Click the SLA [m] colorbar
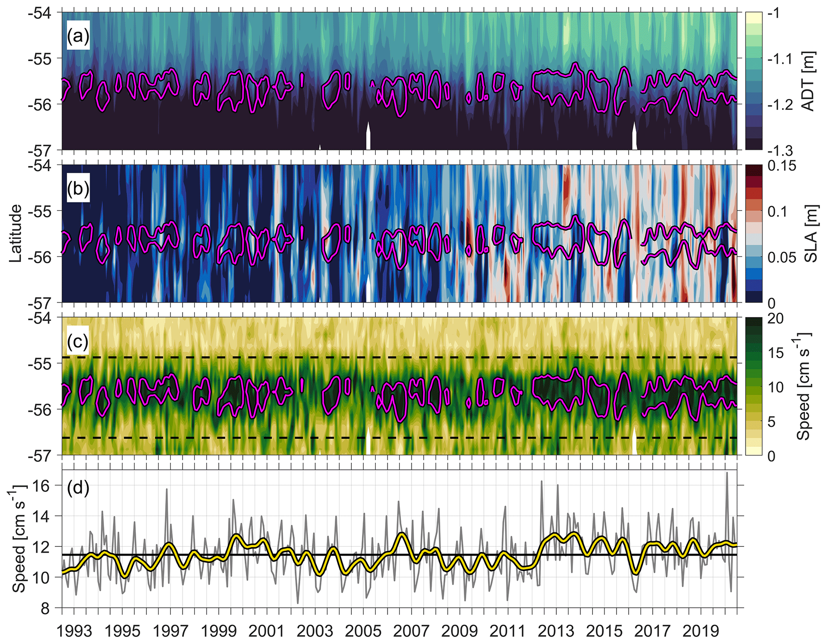827x644 pixels. click(x=753, y=233)
